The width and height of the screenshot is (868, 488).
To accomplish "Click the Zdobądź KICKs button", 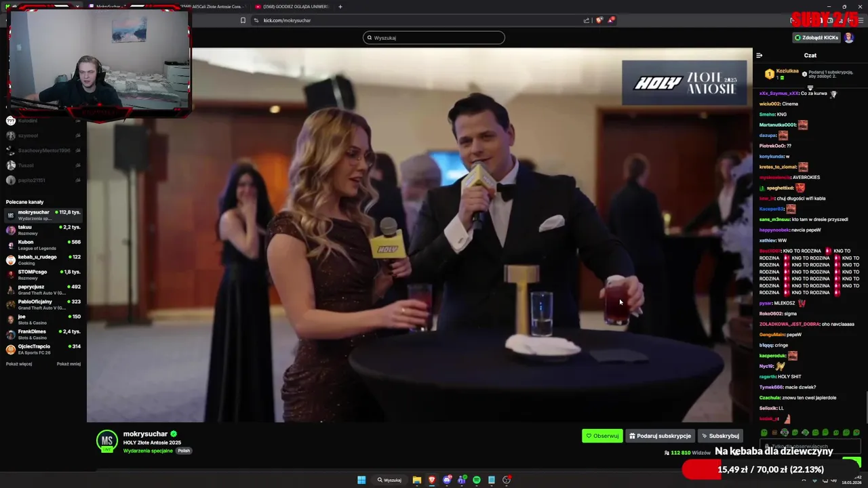I will coord(816,38).
